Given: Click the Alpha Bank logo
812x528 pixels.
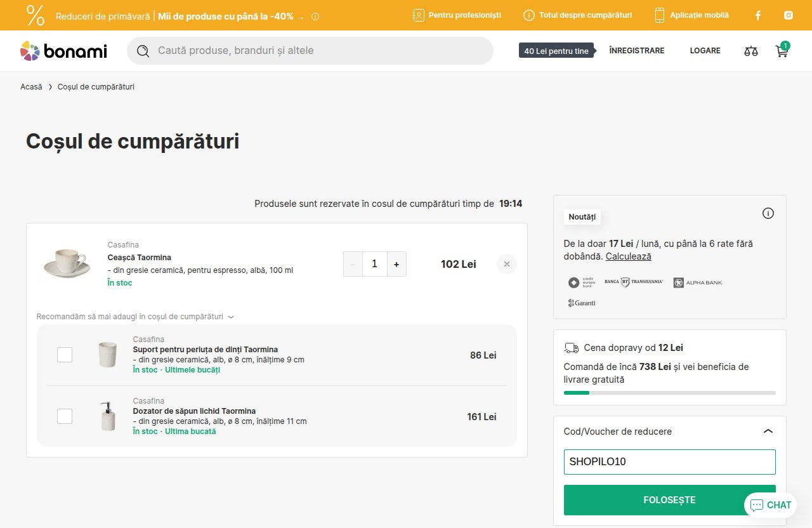Looking at the screenshot, I should click(698, 282).
